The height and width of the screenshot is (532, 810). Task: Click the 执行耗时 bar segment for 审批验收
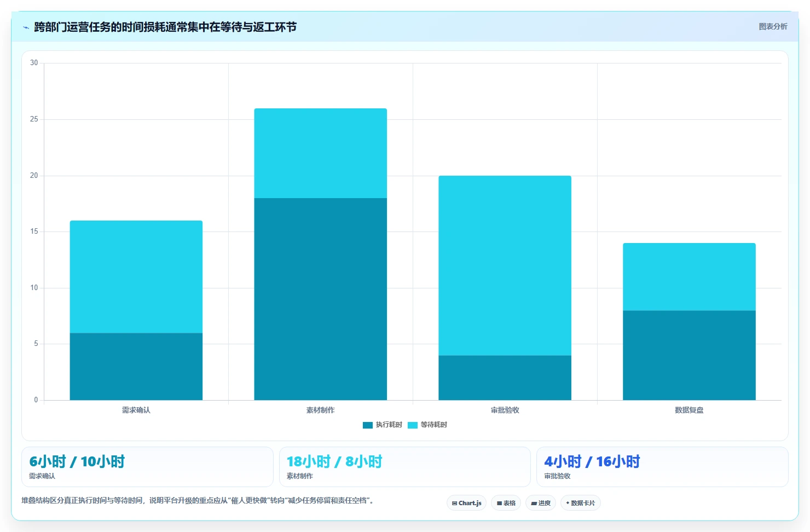coord(505,378)
